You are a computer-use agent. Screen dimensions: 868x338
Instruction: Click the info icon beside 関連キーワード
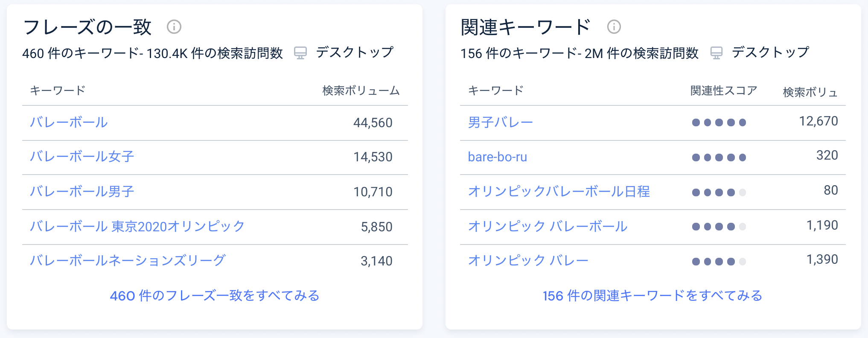614,27
